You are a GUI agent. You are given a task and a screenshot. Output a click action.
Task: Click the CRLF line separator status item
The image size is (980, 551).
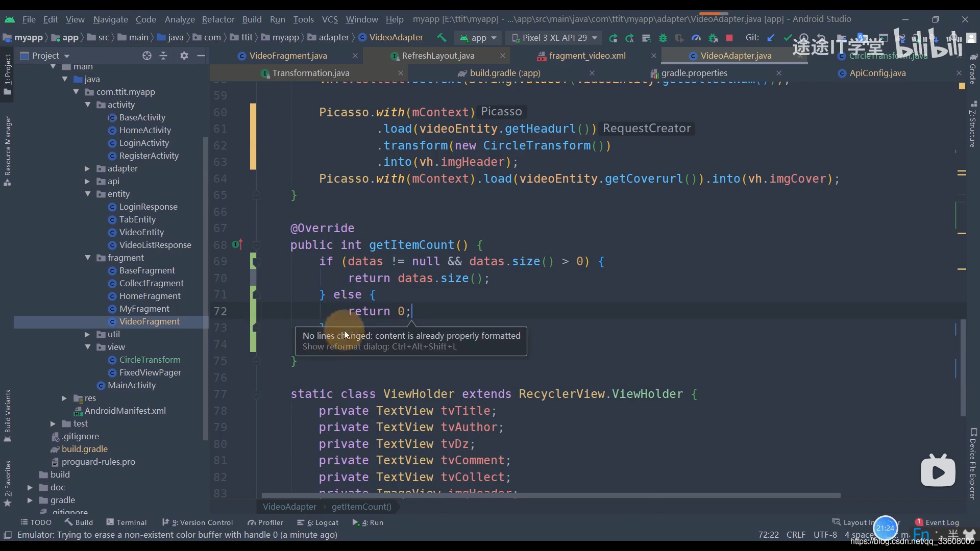pos(796,535)
